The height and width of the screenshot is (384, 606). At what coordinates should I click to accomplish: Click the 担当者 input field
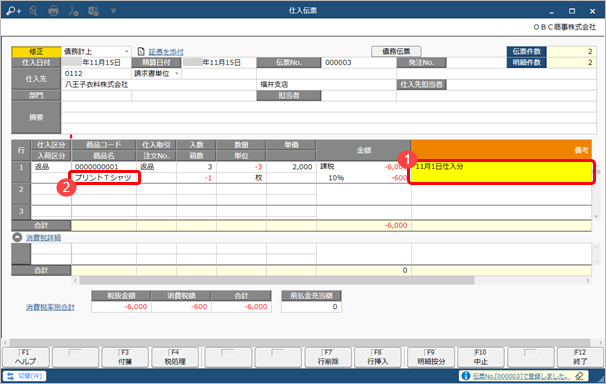coord(359,95)
